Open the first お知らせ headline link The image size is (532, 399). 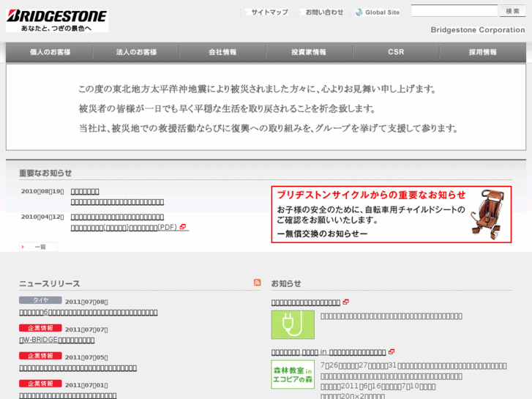click(x=306, y=302)
